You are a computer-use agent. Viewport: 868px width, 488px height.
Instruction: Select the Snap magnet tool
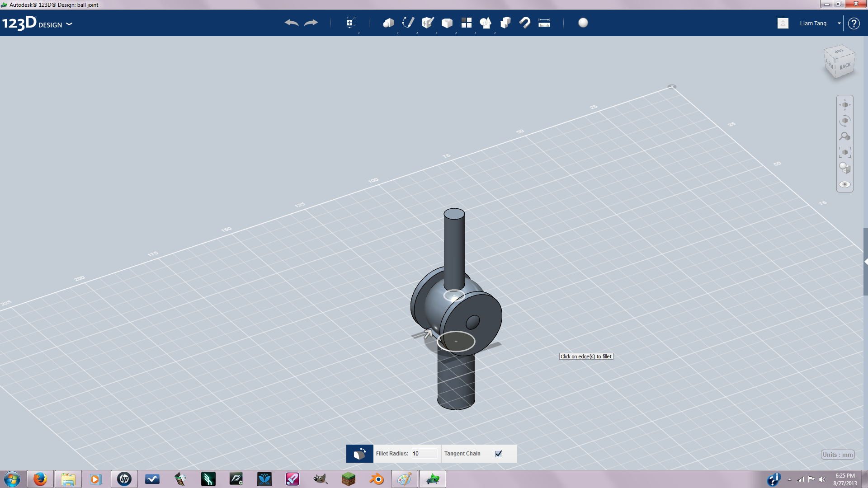point(525,23)
